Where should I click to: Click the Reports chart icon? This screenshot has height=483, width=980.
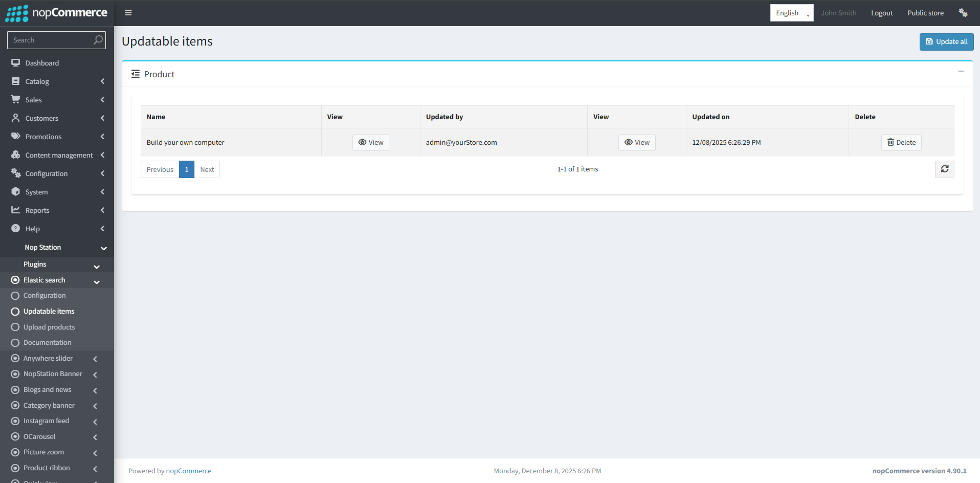coord(16,210)
